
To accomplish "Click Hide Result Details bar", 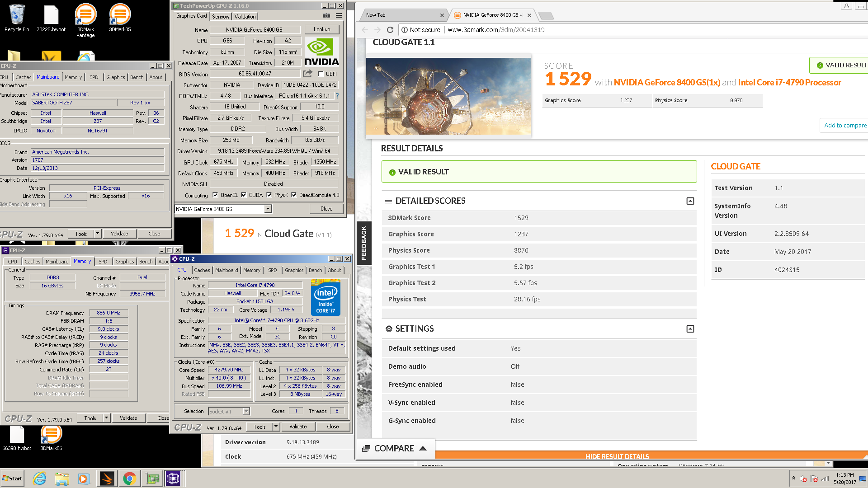I will pyautogui.click(x=617, y=456).
